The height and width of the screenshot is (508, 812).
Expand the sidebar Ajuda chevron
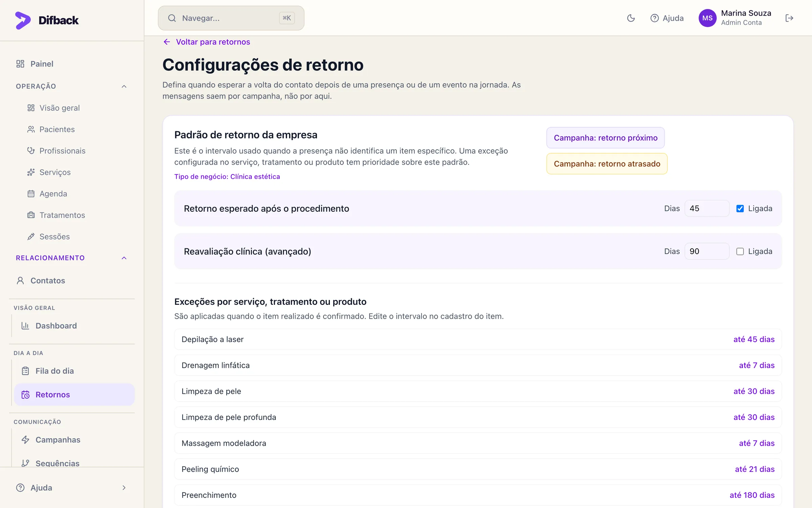124,488
